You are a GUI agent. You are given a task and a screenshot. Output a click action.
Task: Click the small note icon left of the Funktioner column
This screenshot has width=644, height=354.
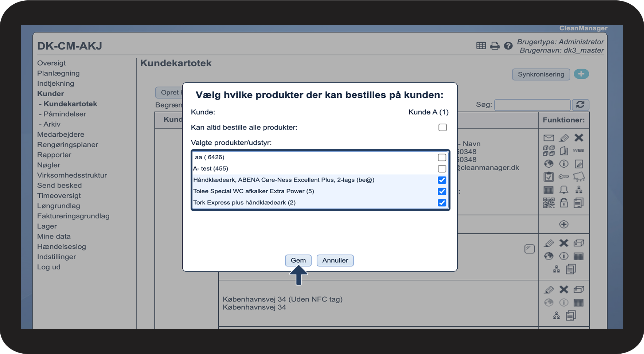(x=530, y=249)
